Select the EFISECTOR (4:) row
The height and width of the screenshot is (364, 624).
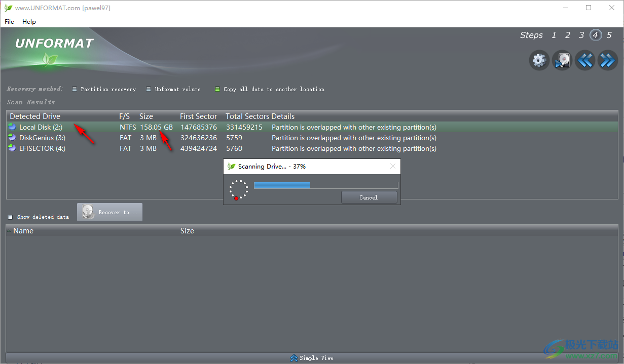[312, 148]
